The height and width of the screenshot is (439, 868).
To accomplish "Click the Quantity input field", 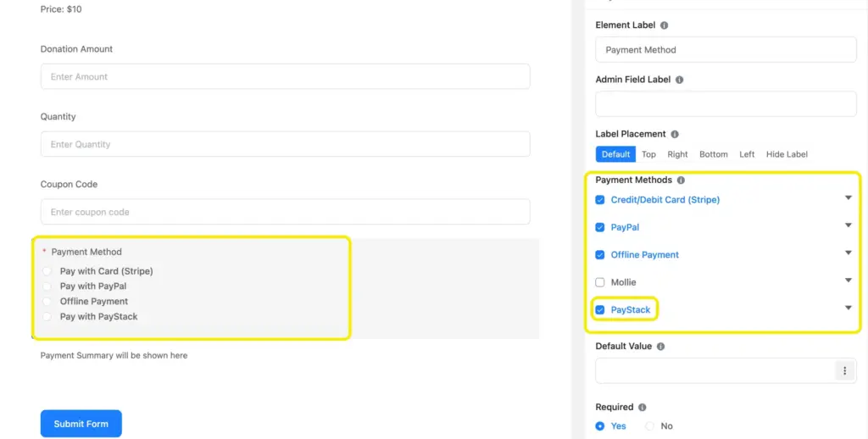I will pos(285,144).
